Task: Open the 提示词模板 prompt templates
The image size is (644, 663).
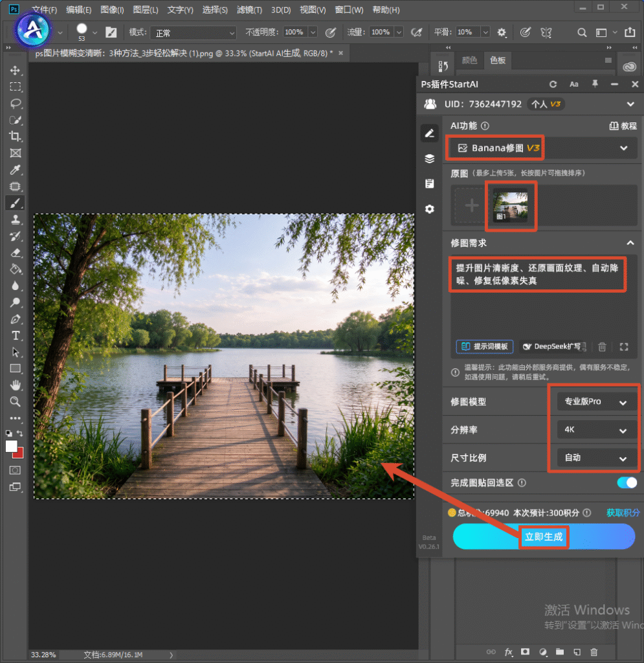Action: pyautogui.click(x=485, y=347)
